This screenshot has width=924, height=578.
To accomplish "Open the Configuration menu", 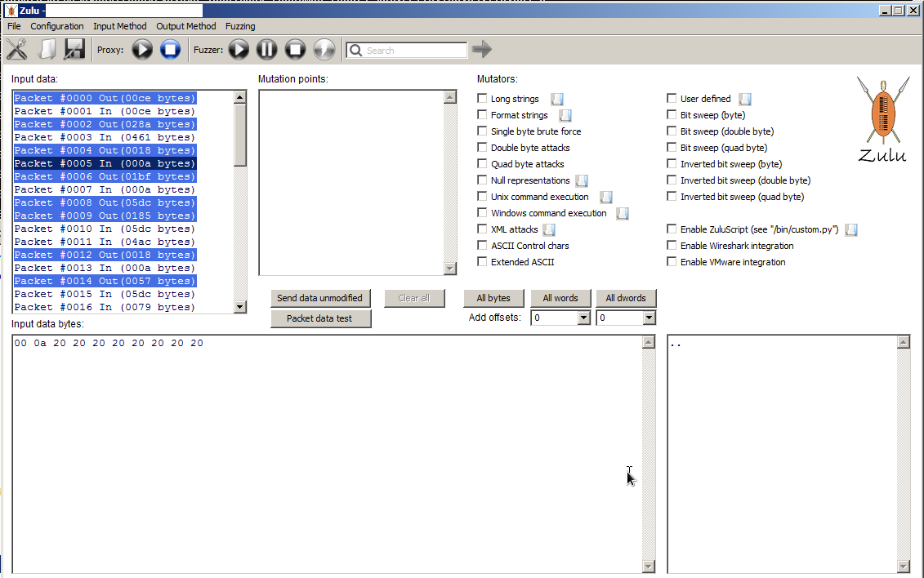I will (57, 26).
